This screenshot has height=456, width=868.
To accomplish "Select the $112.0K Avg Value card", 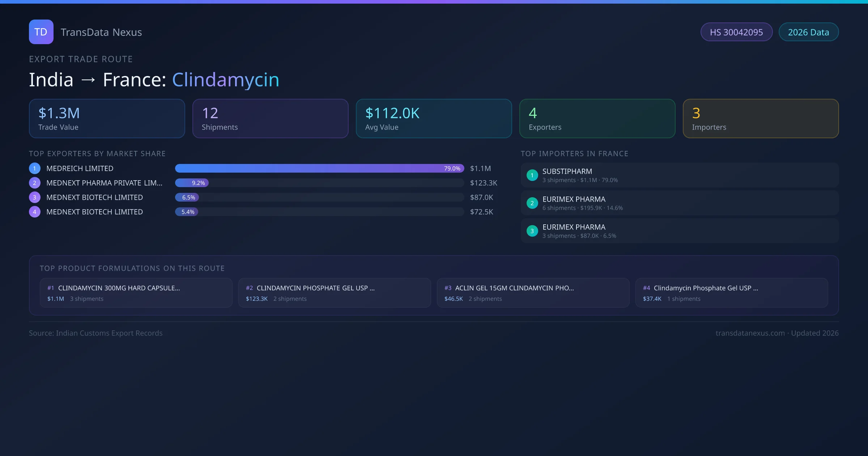I will tap(434, 119).
